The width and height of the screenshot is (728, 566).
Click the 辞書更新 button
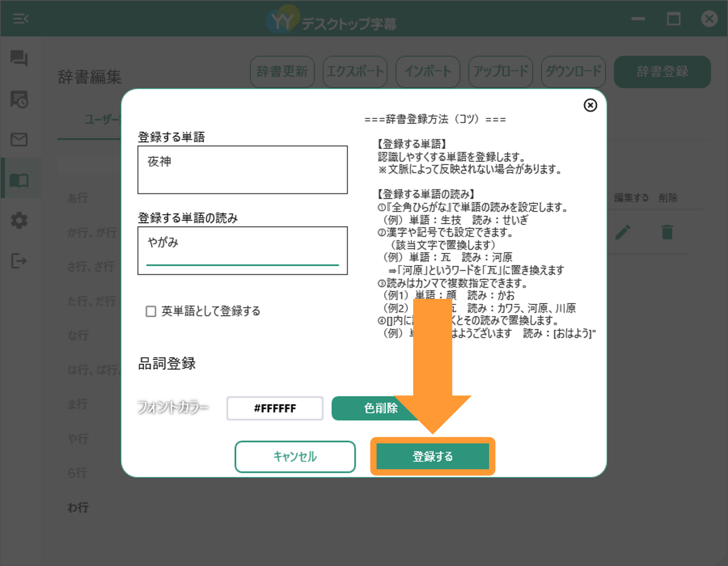282,72
